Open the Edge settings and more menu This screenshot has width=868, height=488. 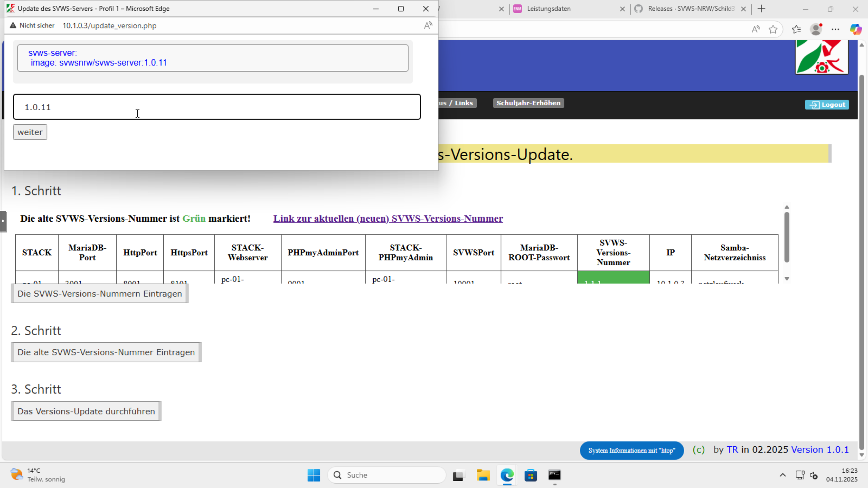pos(835,29)
